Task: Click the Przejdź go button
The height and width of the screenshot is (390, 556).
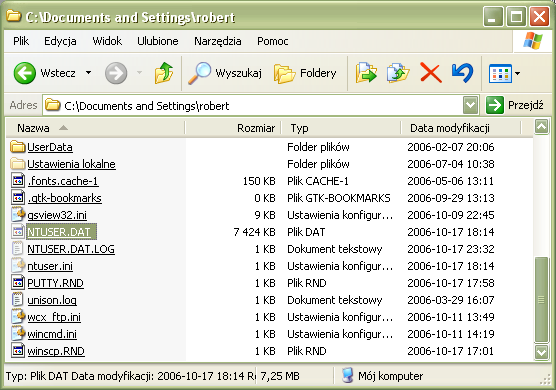Action: point(515,105)
